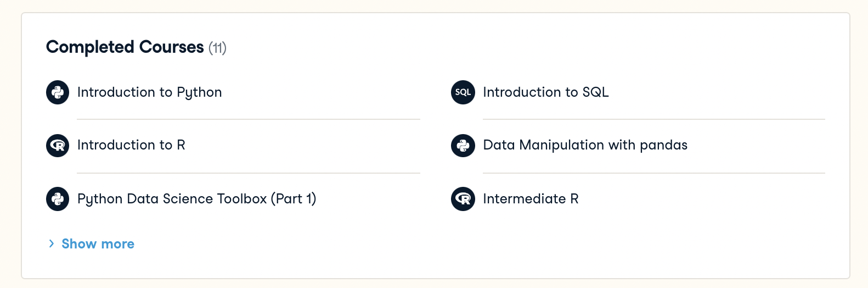Click the Python icon beside Python Data Science Toolbox

[x=58, y=199]
